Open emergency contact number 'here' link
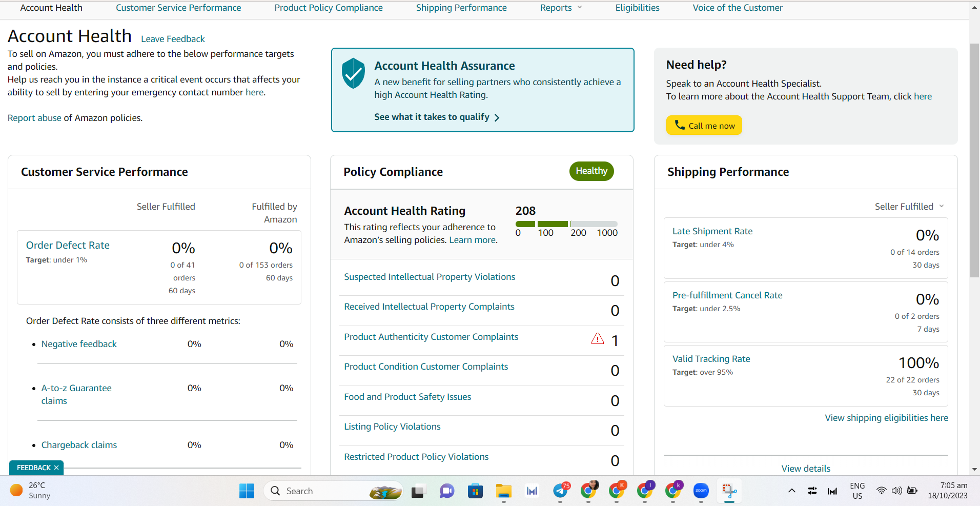Screen dimensions: 980x506 point(254,92)
